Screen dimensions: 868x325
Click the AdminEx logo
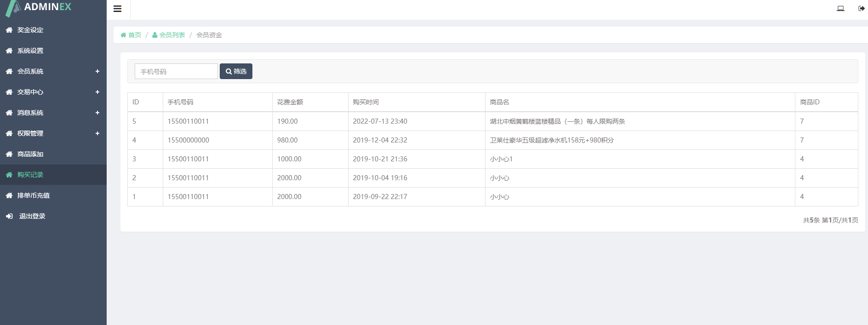39,7
